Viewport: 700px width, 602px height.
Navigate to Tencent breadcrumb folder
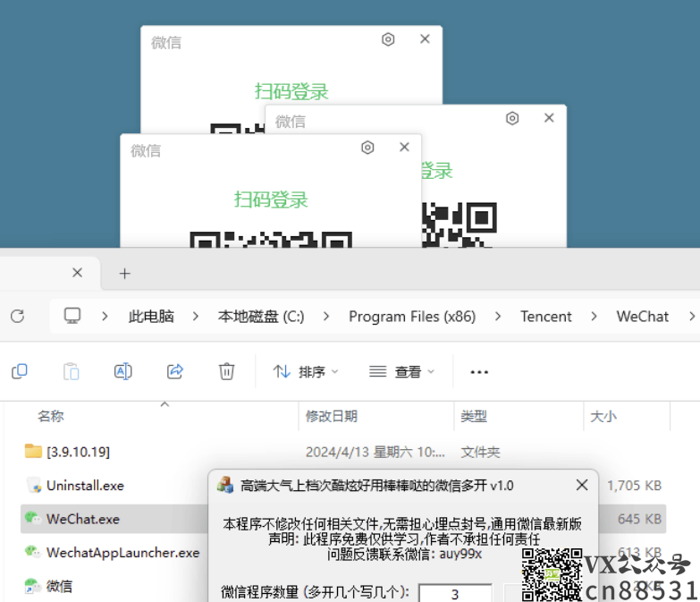pos(545,317)
